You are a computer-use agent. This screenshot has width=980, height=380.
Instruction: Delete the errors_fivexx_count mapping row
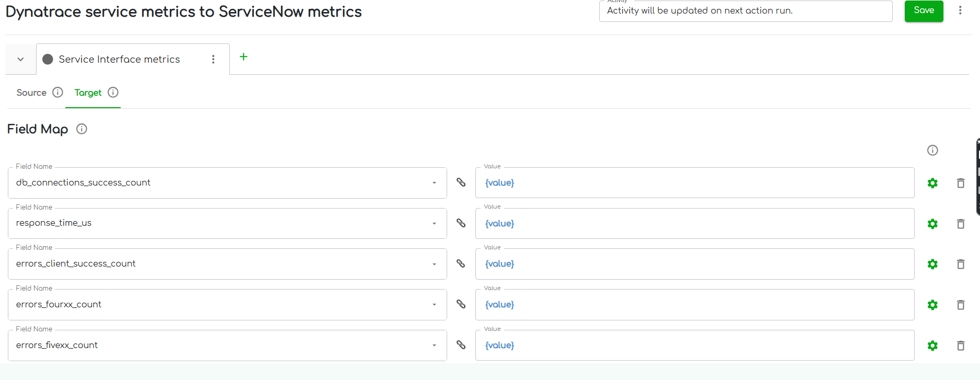tap(961, 346)
